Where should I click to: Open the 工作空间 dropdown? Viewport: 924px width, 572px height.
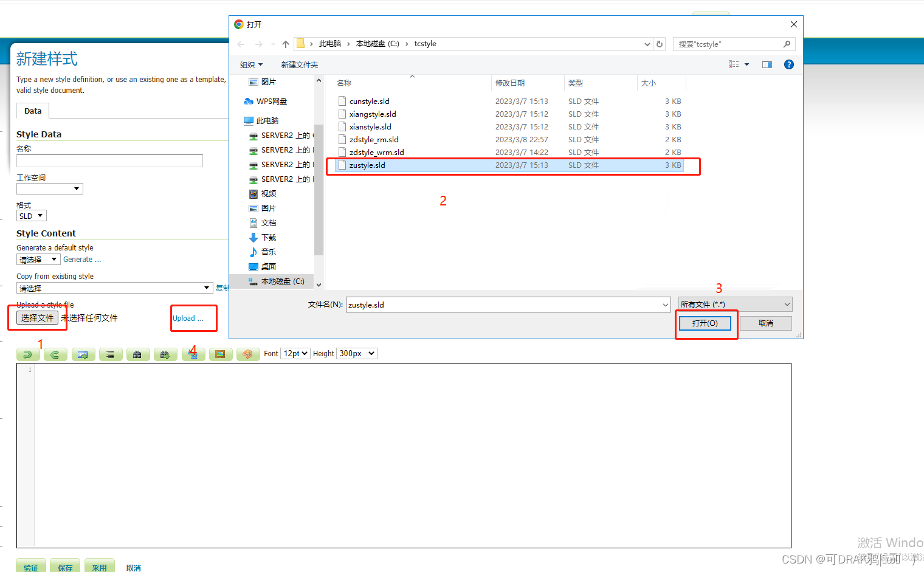(x=50, y=189)
